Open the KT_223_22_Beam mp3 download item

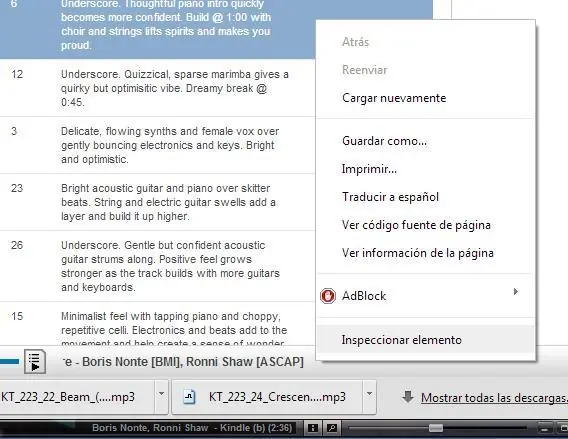[x=78, y=397]
